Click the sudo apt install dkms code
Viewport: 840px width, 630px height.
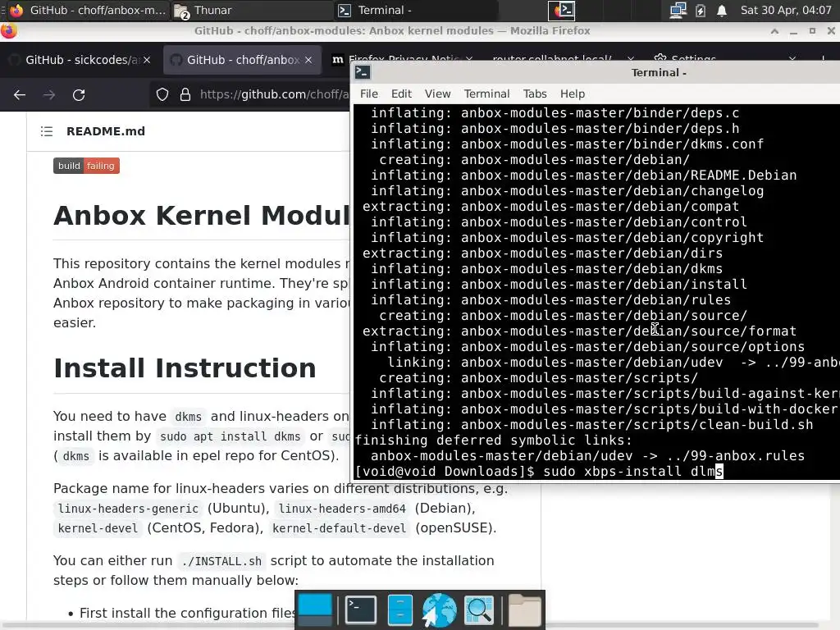click(231, 436)
